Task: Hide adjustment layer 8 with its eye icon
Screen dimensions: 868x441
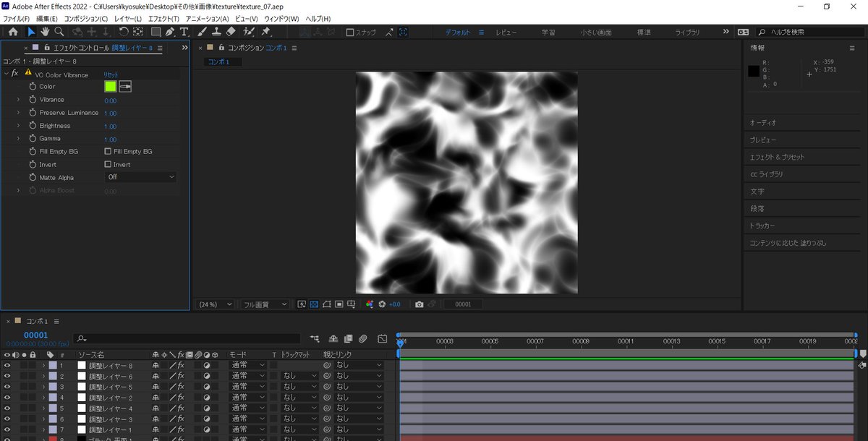Action: pos(7,366)
